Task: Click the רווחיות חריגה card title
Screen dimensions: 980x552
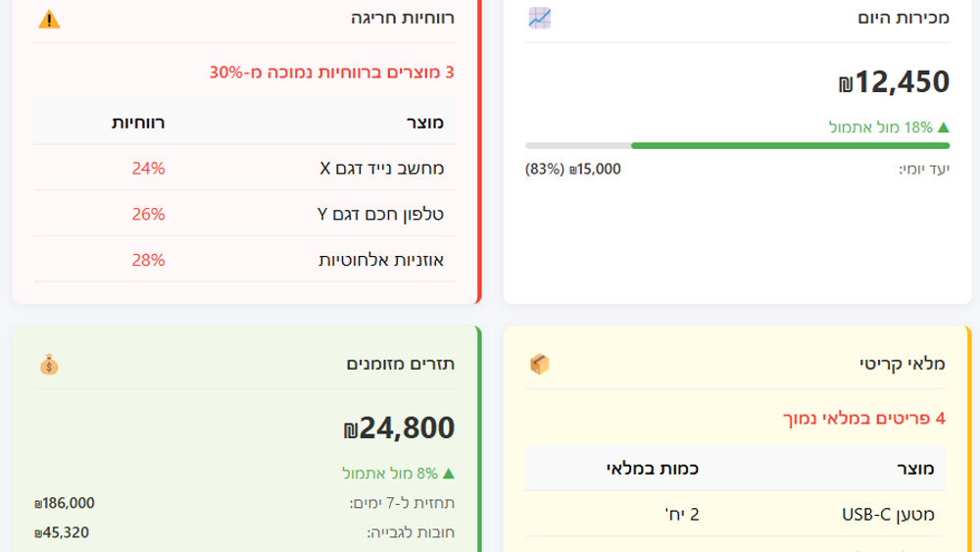Action: coord(403,18)
